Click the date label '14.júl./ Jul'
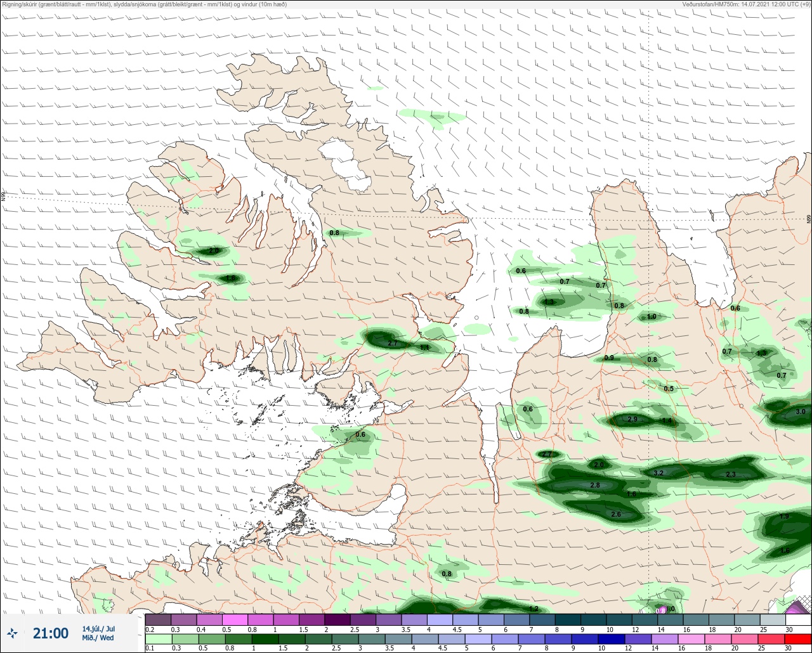Screen dimensions: 812x653 click(98, 628)
